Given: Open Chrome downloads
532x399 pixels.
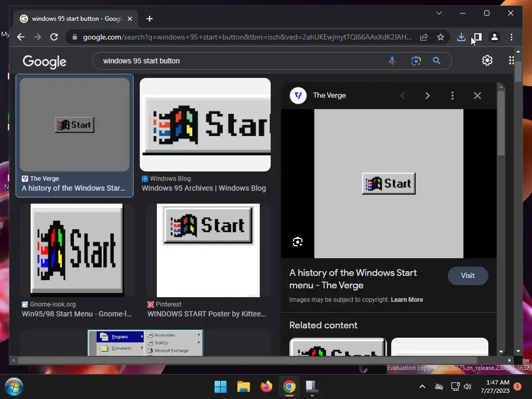Looking at the screenshot, I should 461,37.
